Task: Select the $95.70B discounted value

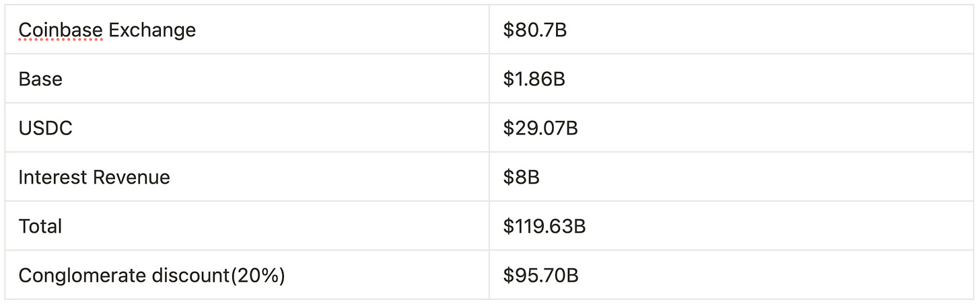Action: [x=540, y=275]
